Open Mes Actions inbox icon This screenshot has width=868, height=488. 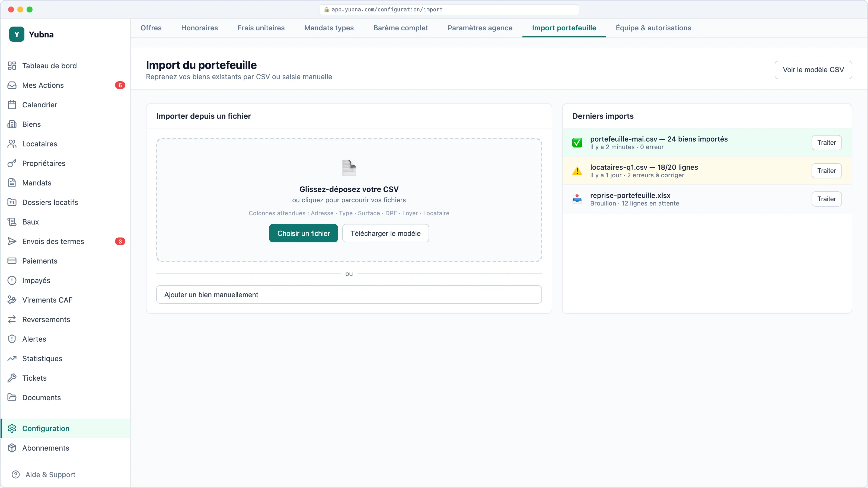coord(12,85)
